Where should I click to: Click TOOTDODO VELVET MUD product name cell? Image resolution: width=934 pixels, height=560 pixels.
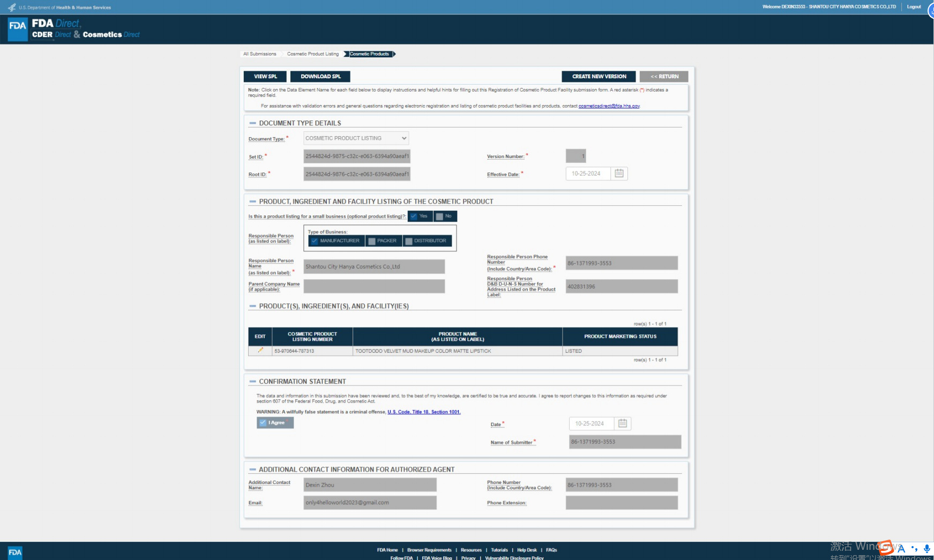(458, 351)
